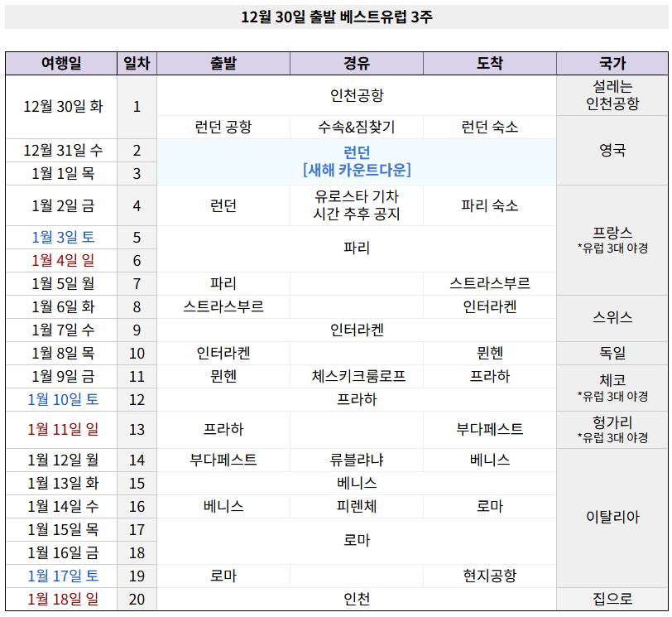Select the '출발' column header

coord(223,64)
